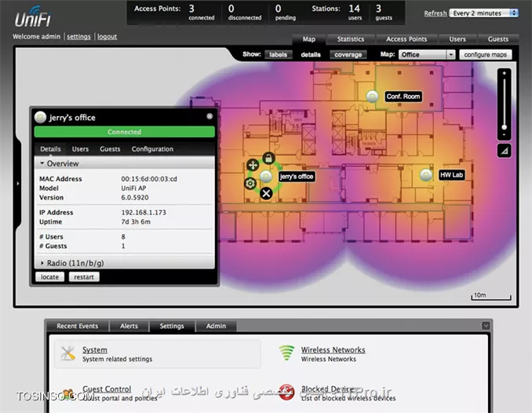Open the Details tab in AP panel
This screenshot has height=413, width=532.
50,149
